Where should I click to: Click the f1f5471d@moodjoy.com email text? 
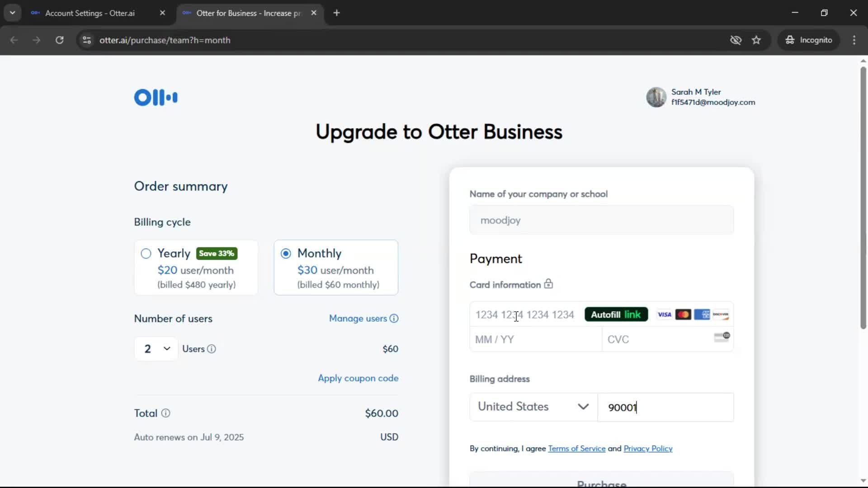[x=713, y=103]
